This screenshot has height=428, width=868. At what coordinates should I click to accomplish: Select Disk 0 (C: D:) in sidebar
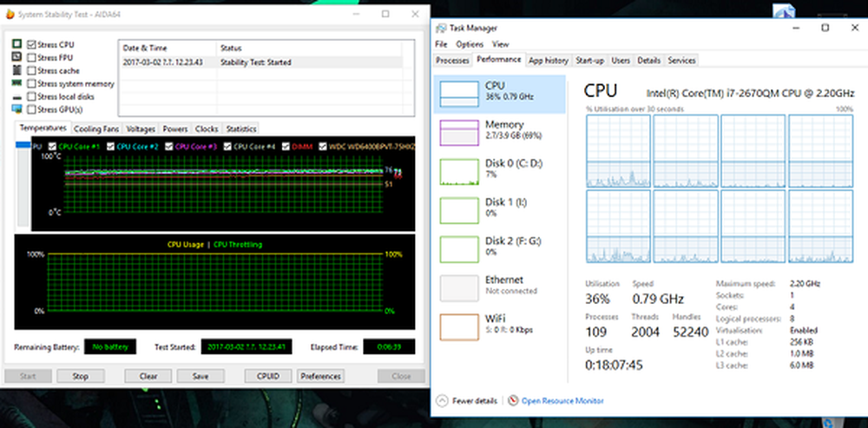pyautogui.click(x=500, y=172)
